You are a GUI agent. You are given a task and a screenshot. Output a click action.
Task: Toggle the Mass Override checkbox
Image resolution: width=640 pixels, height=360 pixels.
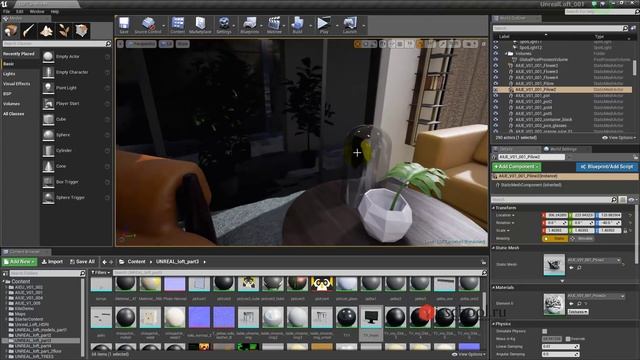pos(568,339)
